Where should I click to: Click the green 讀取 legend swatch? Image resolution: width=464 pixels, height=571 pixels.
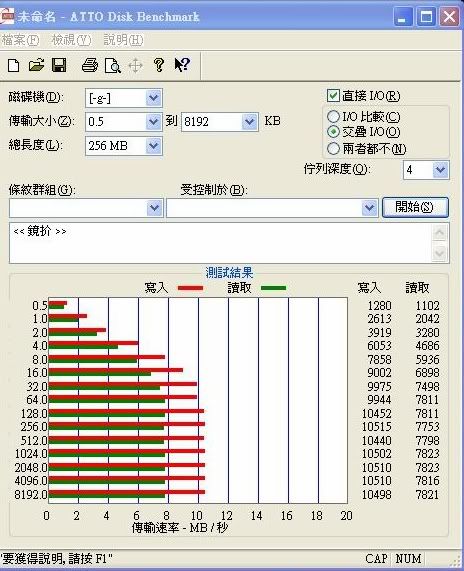pyautogui.click(x=274, y=288)
